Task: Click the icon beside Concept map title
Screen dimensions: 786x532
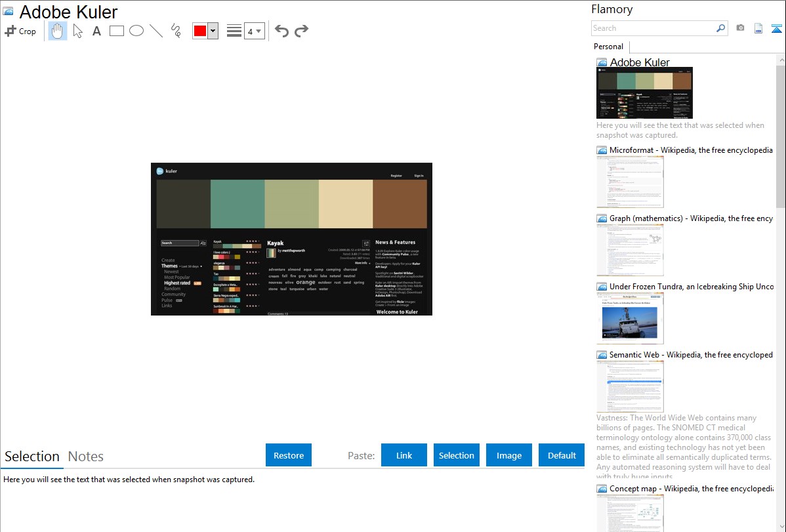Action: (x=602, y=489)
